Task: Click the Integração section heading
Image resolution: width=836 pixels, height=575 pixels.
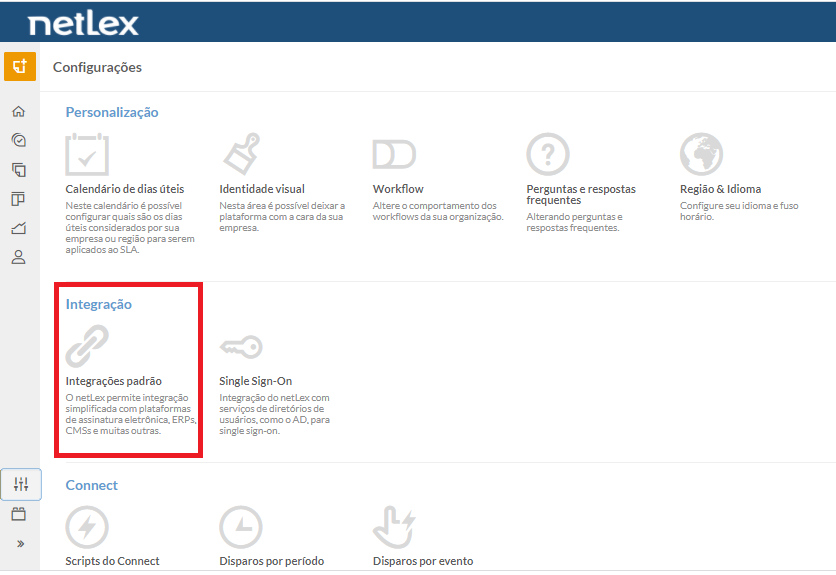Action: tap(99, 304)
